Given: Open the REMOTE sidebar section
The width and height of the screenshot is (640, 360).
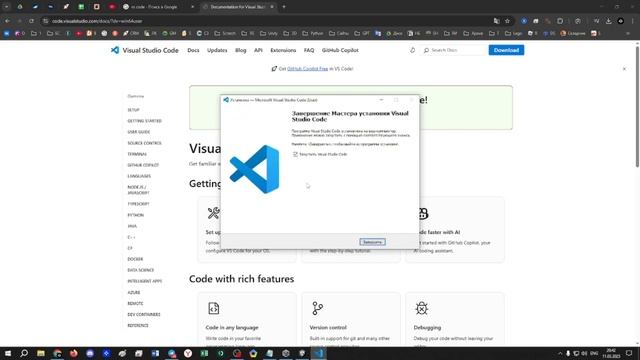Looking at the screenshot, I should click(135, 304).
